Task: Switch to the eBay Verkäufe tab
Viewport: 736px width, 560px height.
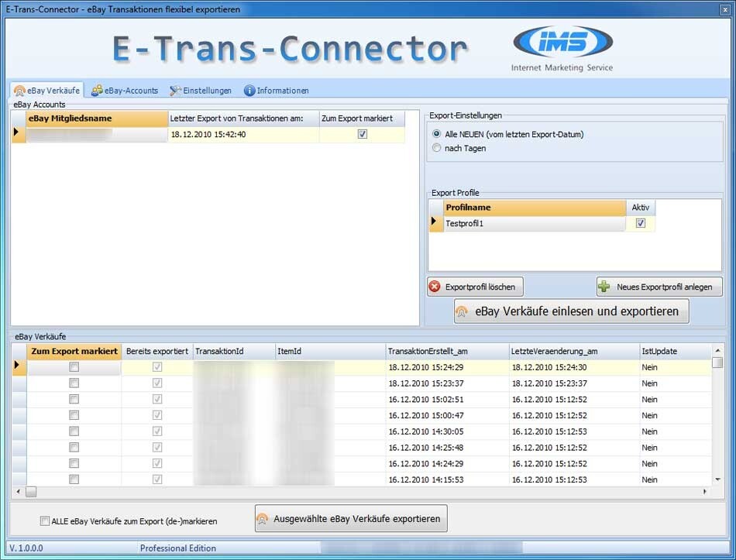Action: coord(46,90)
